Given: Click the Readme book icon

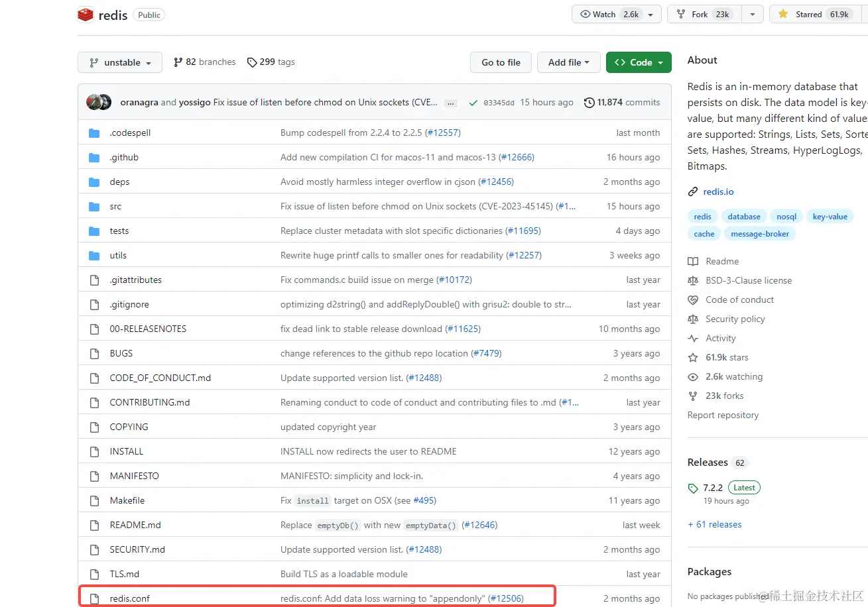Looking at the screenshot, I should (693, 262).
